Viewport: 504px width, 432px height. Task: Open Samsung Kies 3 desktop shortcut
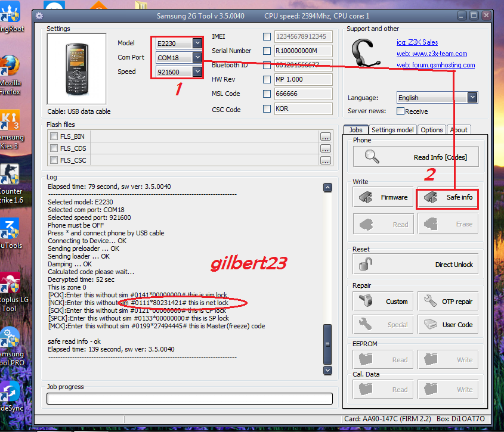point(10,130)
